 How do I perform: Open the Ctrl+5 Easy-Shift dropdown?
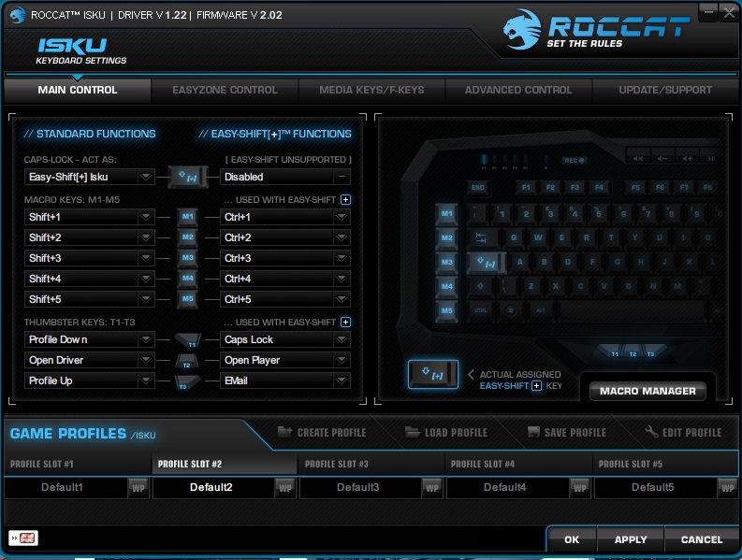(x=342, y=299)
